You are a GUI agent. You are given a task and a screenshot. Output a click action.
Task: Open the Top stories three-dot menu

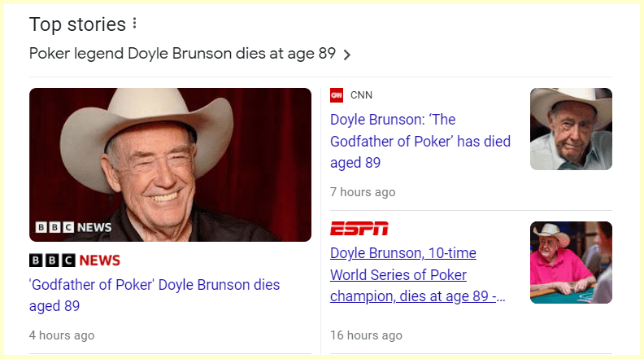pyautogui.click(x=135, y=24)
